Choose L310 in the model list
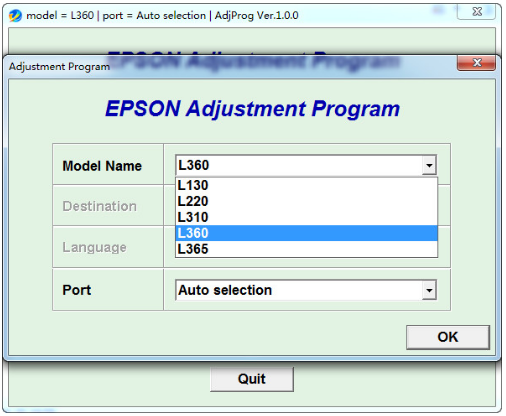 pyautogui.click(x=306, y=217)
